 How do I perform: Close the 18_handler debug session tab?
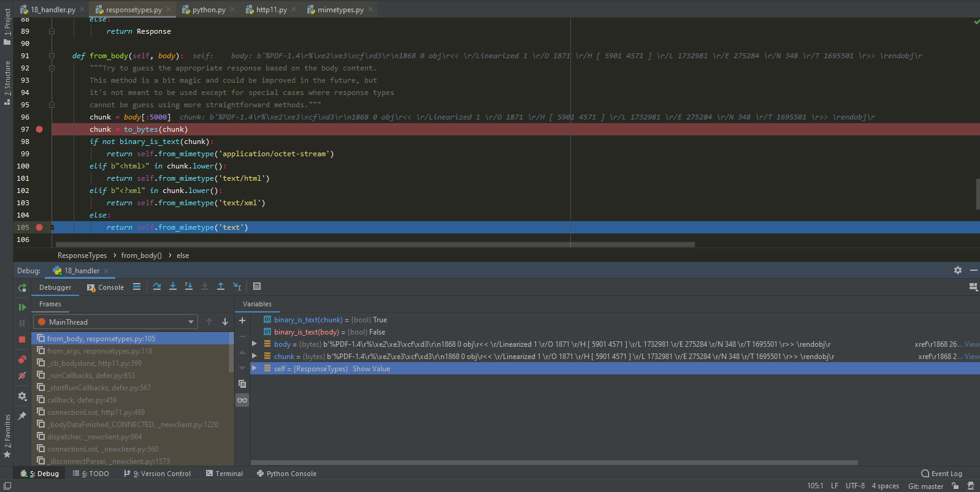pyautogui.click(x=106, y=271)
